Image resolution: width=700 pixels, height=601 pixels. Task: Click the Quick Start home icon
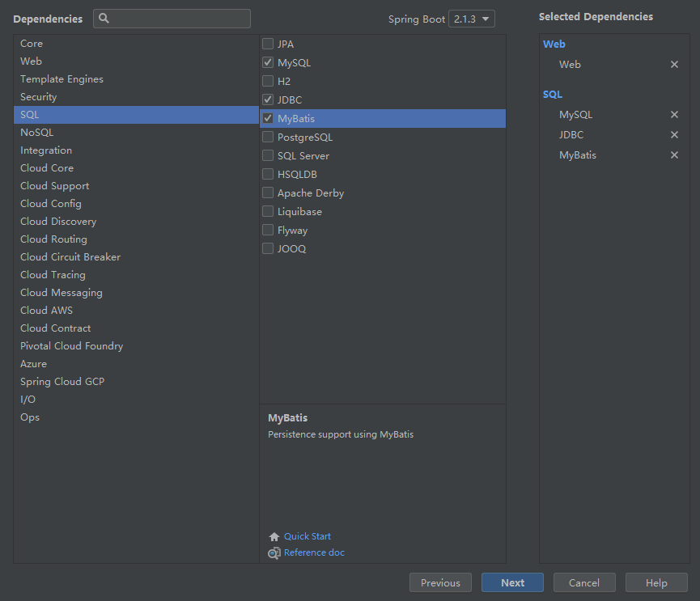(x=274, y=536)
